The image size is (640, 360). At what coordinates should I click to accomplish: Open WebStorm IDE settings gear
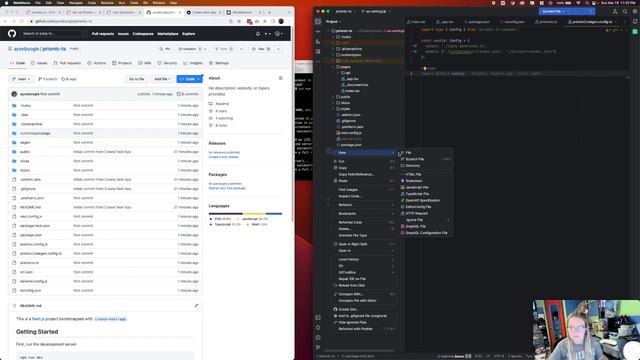[634, 11]
